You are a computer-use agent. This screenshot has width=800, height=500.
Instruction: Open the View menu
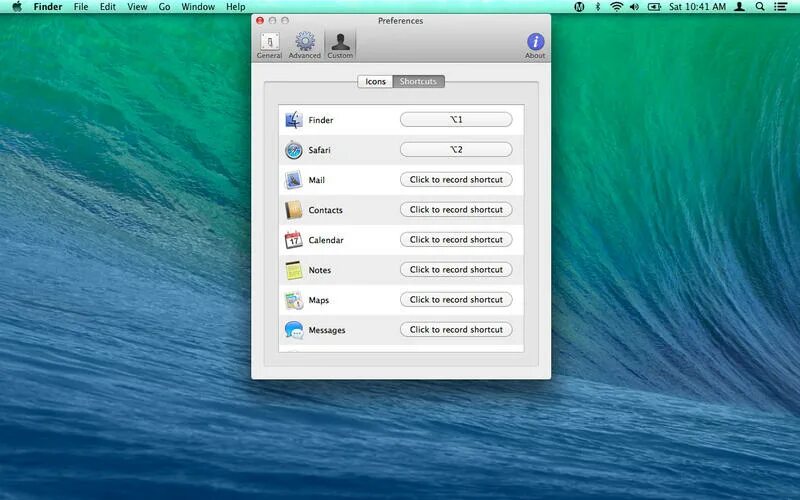click(137, 7)
